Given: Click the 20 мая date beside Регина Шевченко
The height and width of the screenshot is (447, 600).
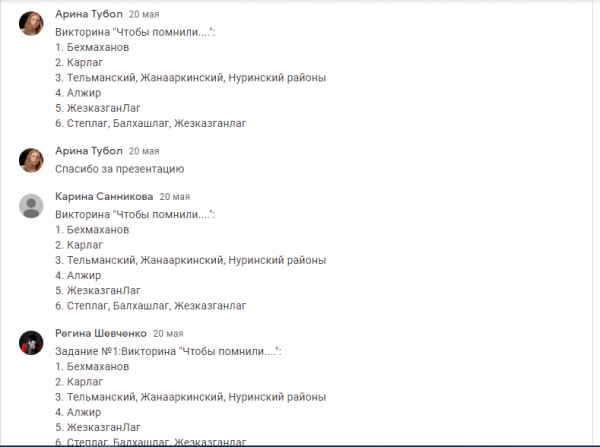Looking at the screenshot, I should pos(168,333).
